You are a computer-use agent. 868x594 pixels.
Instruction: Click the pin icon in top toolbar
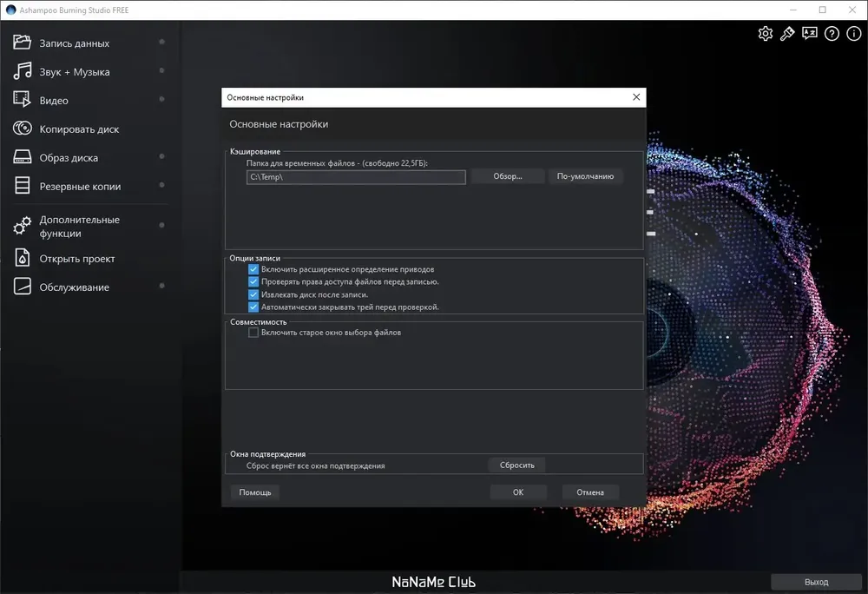[x=787, y=34]
